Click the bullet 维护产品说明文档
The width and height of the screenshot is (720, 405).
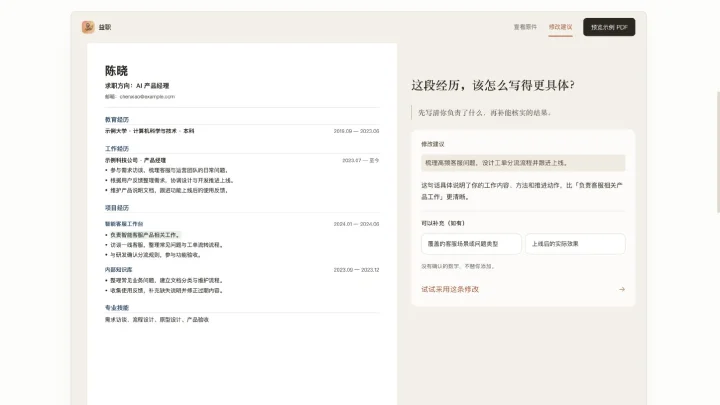[x=169, y=191]
